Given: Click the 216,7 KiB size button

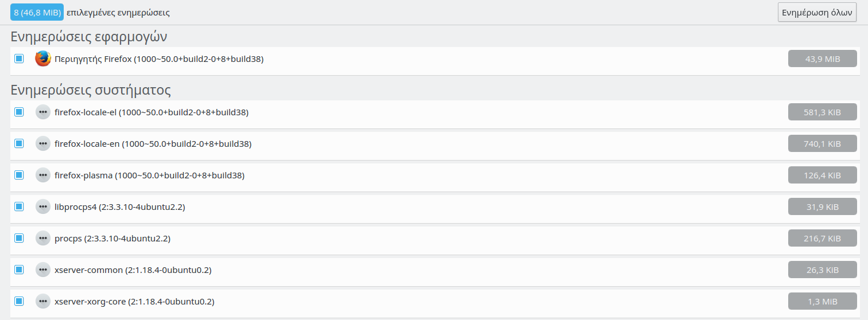Looking at the screenshot, I should point(822,239).
